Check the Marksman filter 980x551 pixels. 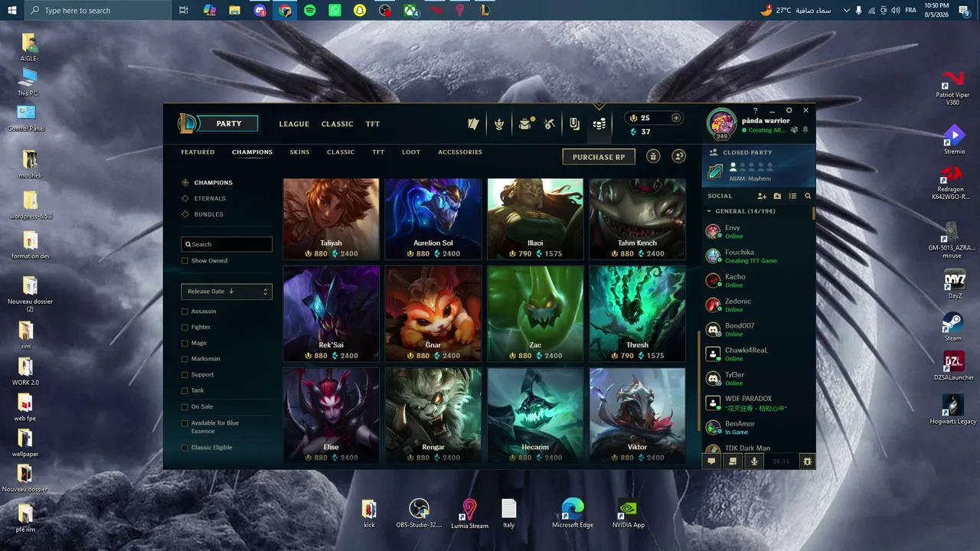[x=185, y=359]
